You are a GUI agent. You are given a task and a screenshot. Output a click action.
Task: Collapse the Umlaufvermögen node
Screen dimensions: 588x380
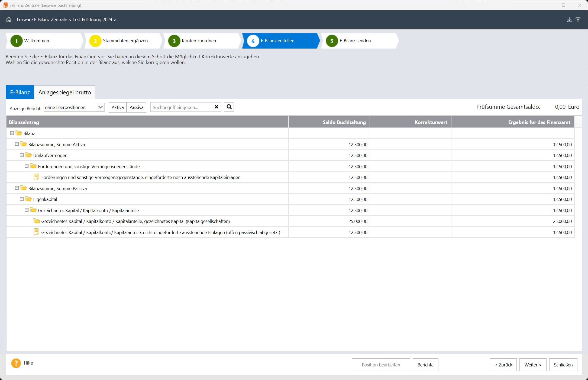pos(22,155)
